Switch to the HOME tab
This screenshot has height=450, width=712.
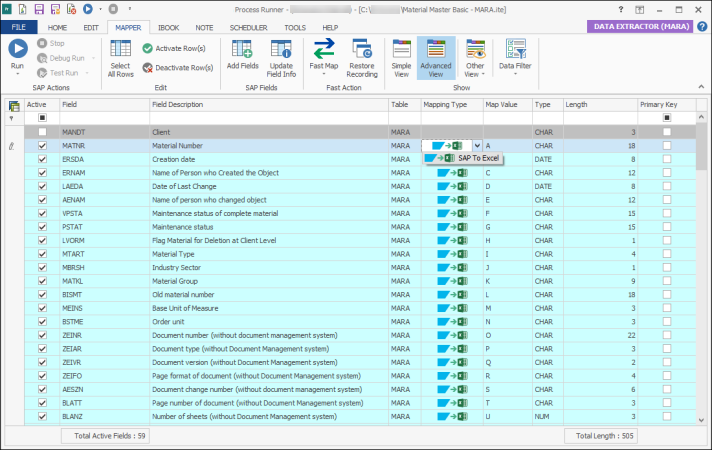point(57,28)
